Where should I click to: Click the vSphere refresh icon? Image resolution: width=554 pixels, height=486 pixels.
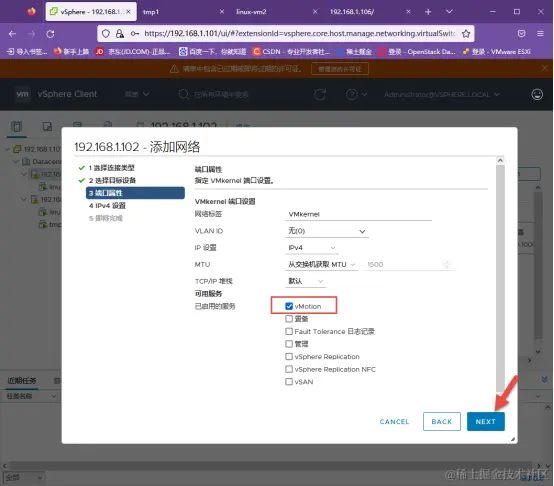(x=320, y=94)
